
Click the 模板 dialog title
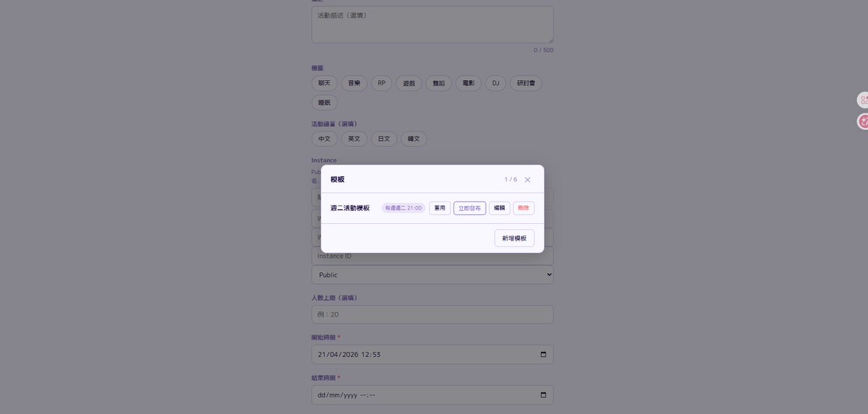pos(338,179)
